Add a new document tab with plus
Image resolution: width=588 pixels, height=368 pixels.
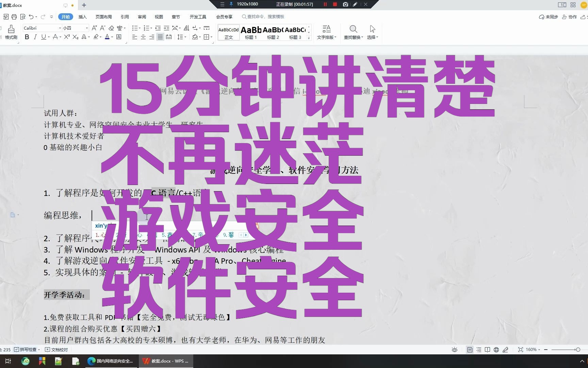pyautogui.click(x=84, y=5)
